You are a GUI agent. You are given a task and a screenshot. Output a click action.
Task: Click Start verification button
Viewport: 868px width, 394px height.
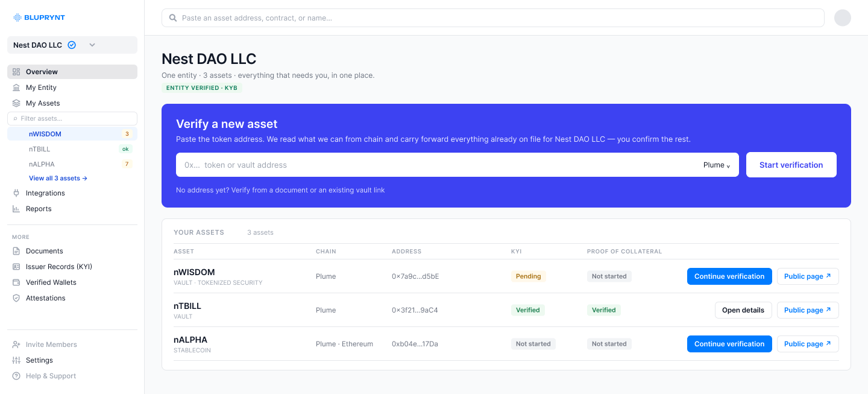pyautogui.click(x=791, y=165)
